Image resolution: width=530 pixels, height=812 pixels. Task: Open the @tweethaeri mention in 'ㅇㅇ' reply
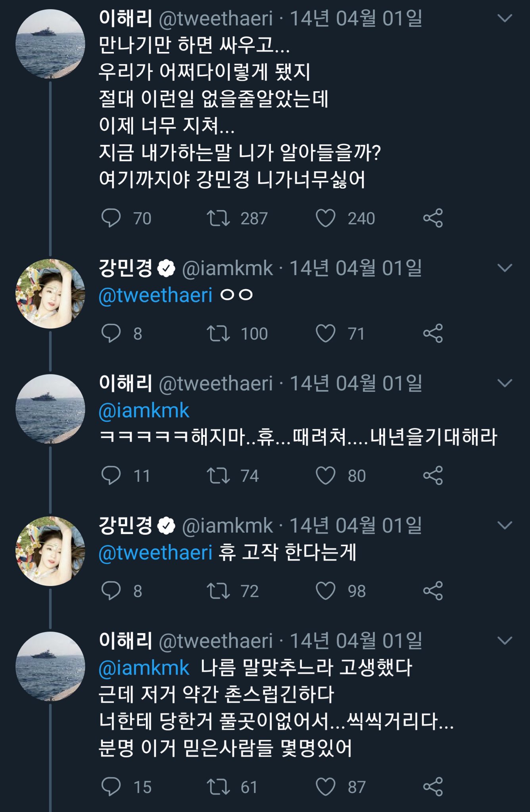156,295
